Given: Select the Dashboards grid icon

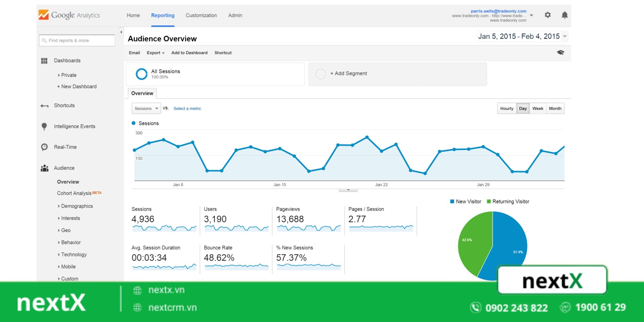Looking at the screenshot, I should [44, 60].
